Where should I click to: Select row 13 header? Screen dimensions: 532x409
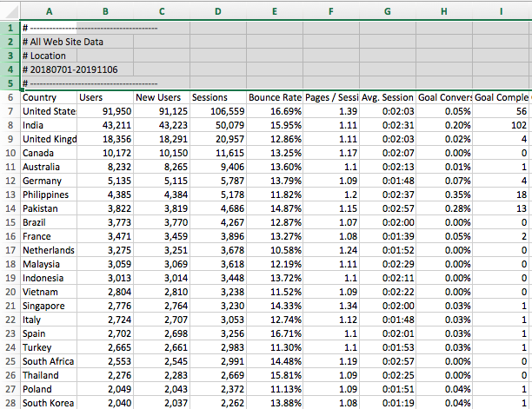pos(10,195)
